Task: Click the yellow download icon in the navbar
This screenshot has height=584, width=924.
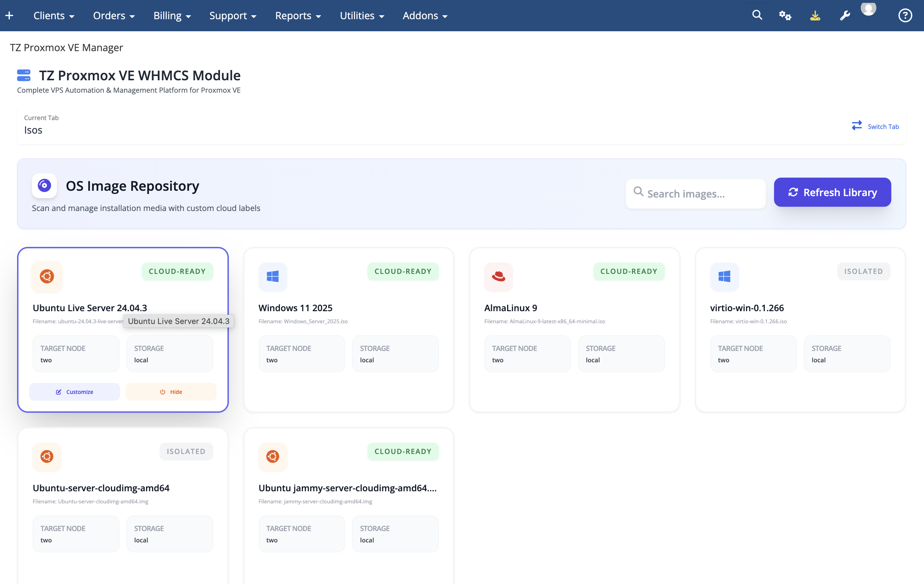Action: (x=815, y=15)
